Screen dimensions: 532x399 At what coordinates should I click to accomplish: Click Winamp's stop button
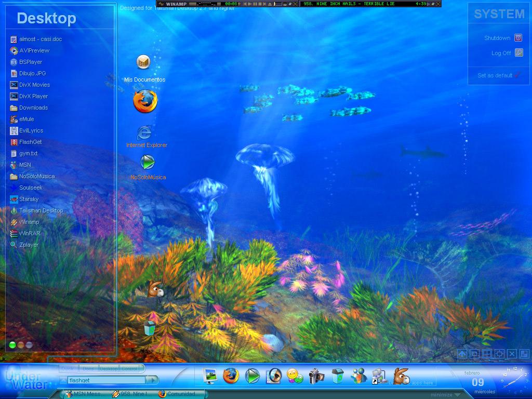coord(260,4)
